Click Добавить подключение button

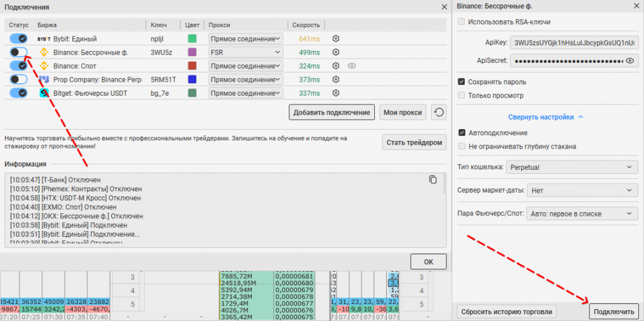click(332, 112)
